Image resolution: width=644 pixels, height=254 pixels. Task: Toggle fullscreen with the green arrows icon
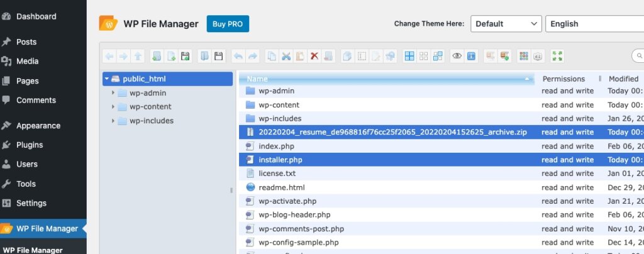tap(557, 56)
